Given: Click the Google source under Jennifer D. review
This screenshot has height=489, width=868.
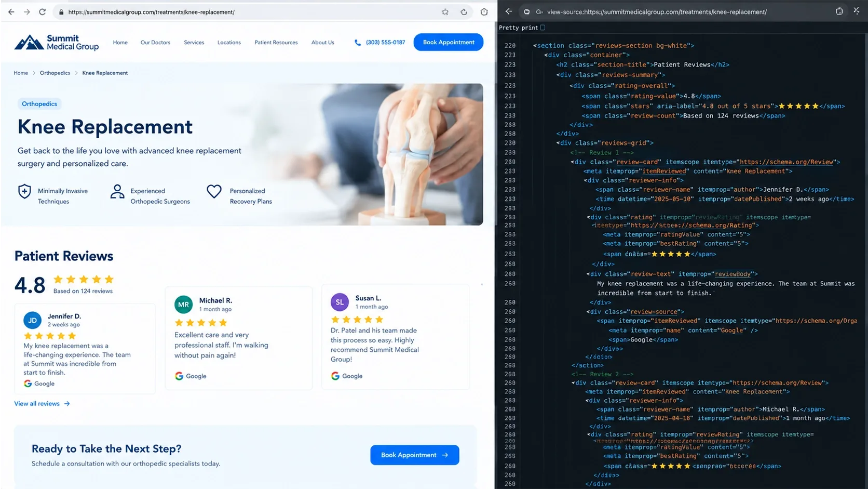Looking at the screenshot, I should point(39,384).
